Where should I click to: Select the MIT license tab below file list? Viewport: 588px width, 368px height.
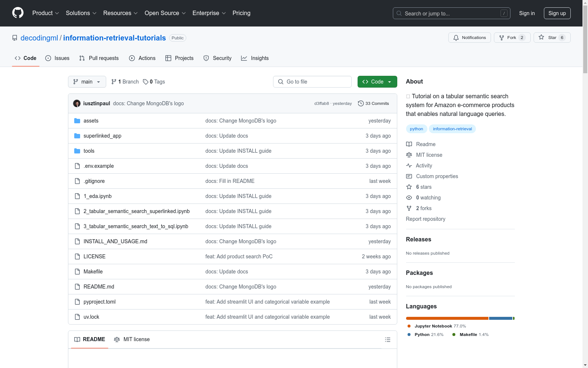click(x=132, y=339)
